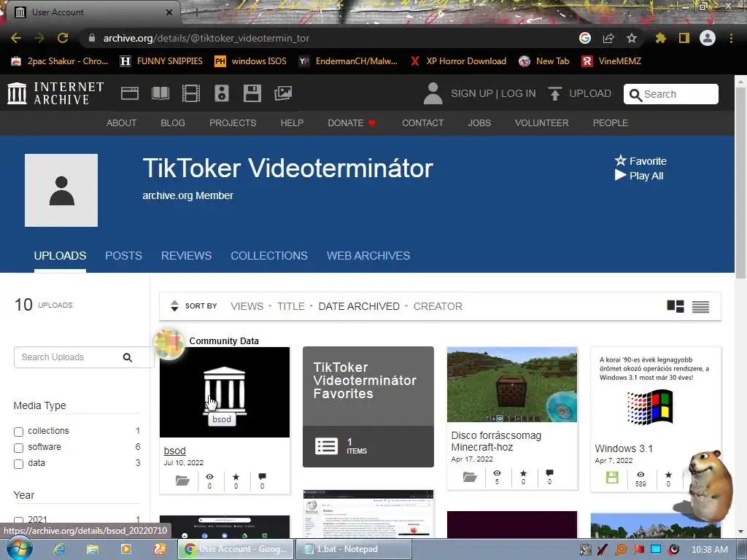Image resolution: width=747 pixels, height=560 pixels.
Task: Open the Software floppy disk icon
Action: click(x=252, y=93)
